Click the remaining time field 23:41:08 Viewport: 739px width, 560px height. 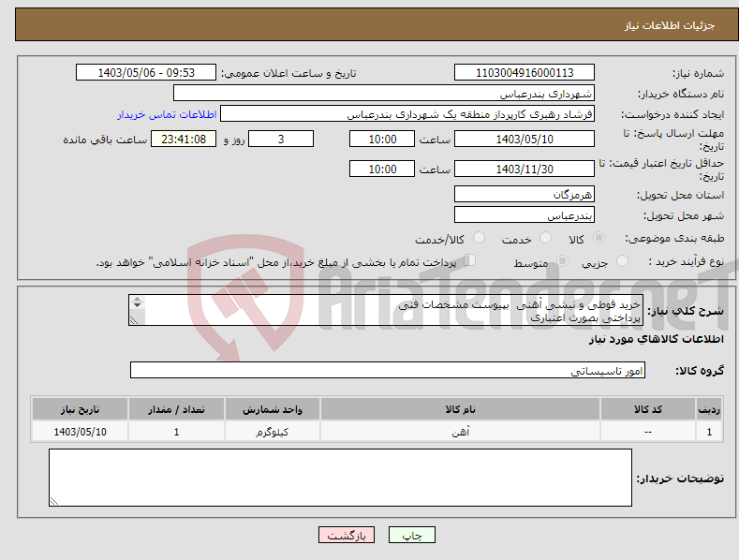click(184, 139)
